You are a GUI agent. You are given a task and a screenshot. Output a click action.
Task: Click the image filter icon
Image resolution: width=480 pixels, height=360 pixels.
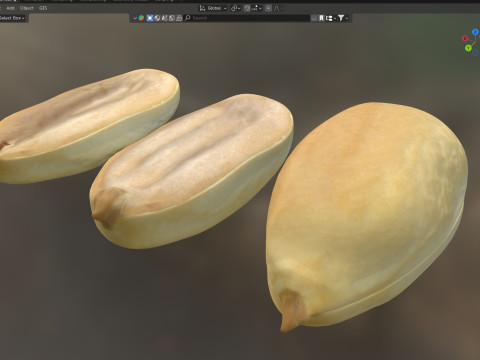(x=172, y=18)
